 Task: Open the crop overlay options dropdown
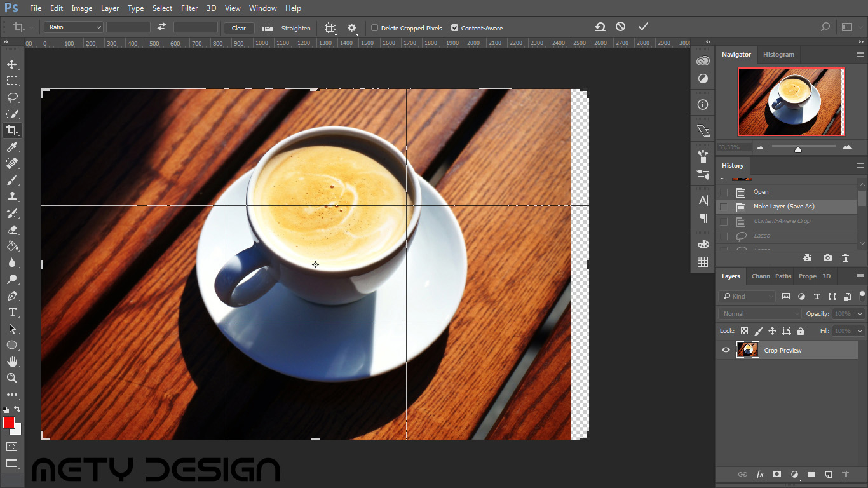(x=330, y=28)
